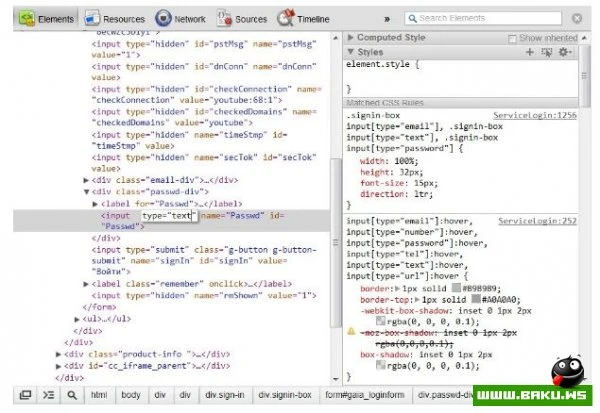Switch to the Network tab
Image resolution: width=600 pixels, height=413 pixels.
click(180, 18)
